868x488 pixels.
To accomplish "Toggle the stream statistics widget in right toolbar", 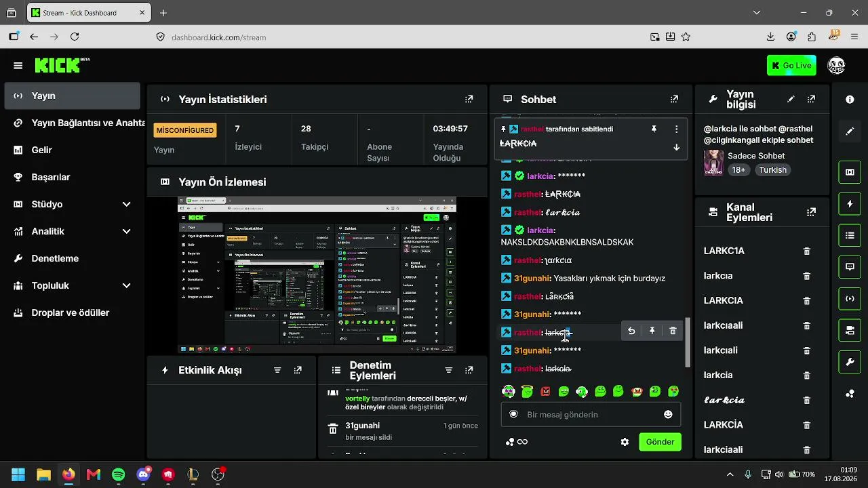I will 850,299.
